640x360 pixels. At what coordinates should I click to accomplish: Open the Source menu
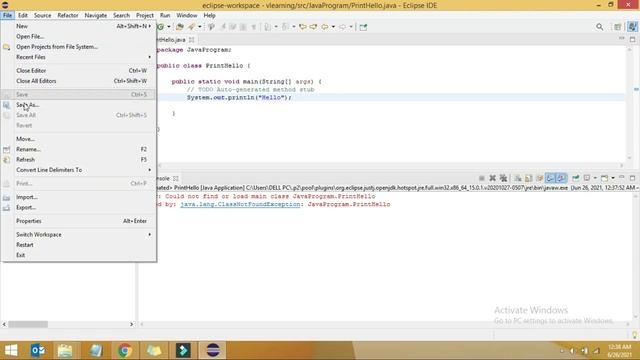[x=42, y=16]
